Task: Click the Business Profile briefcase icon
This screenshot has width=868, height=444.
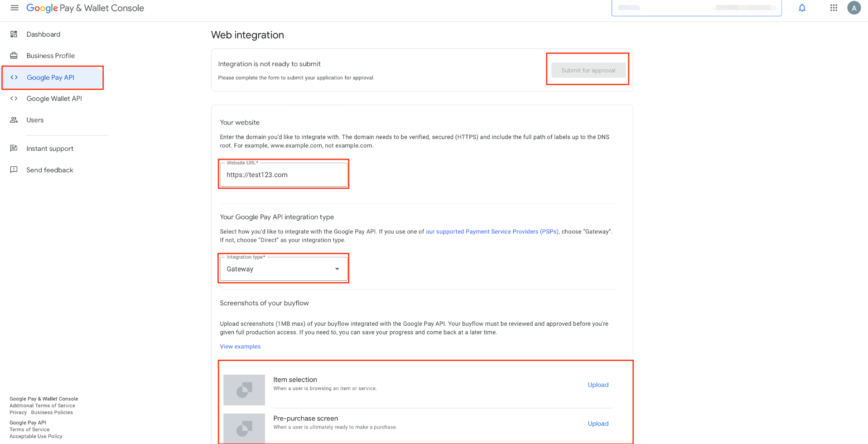Action: (14, 55)
